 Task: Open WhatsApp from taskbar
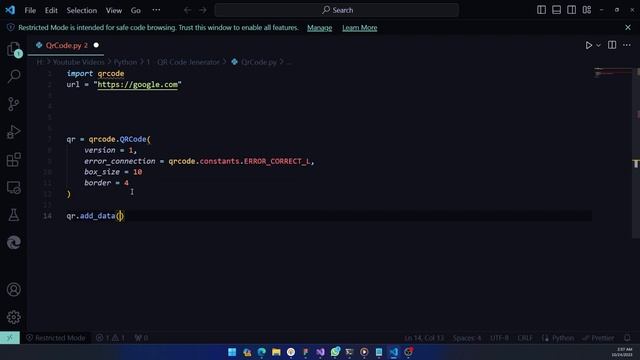335,352
